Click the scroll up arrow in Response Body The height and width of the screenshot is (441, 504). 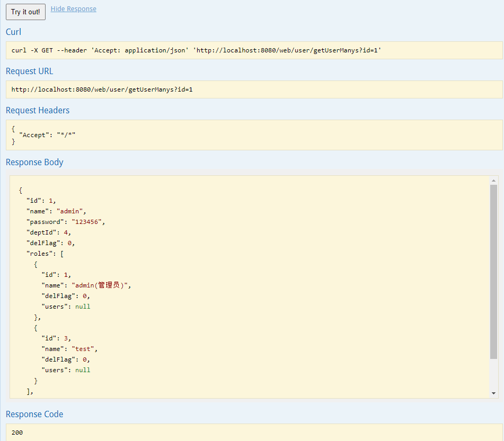pos(493,181)
